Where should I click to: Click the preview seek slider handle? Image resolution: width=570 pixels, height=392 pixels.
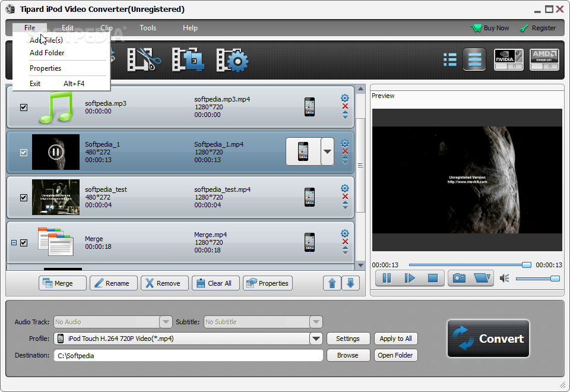tap(527, 265)
